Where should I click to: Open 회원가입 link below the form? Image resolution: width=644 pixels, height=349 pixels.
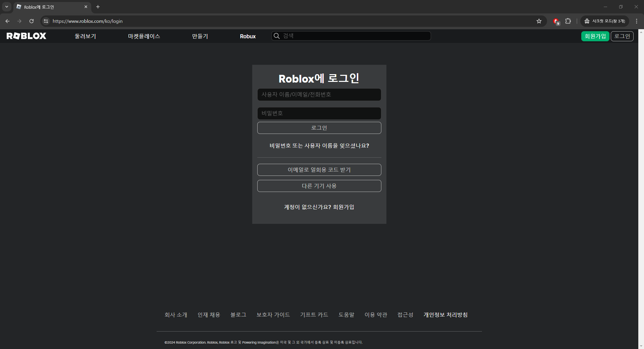coord(343,207)
